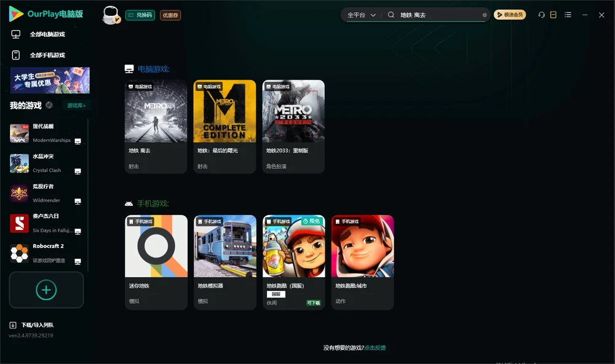Open the 地铁：最后的曙光 game card

click(224, 127)
